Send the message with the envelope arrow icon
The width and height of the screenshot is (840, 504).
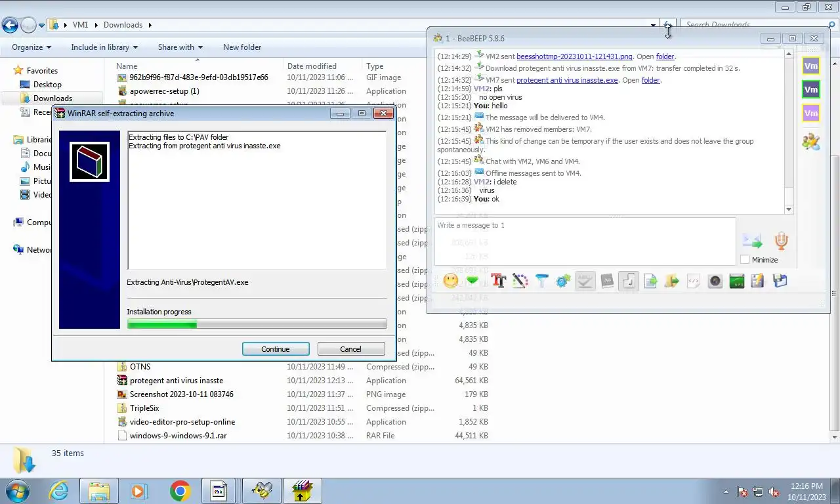pyautogui.click(x=752, y=241)
